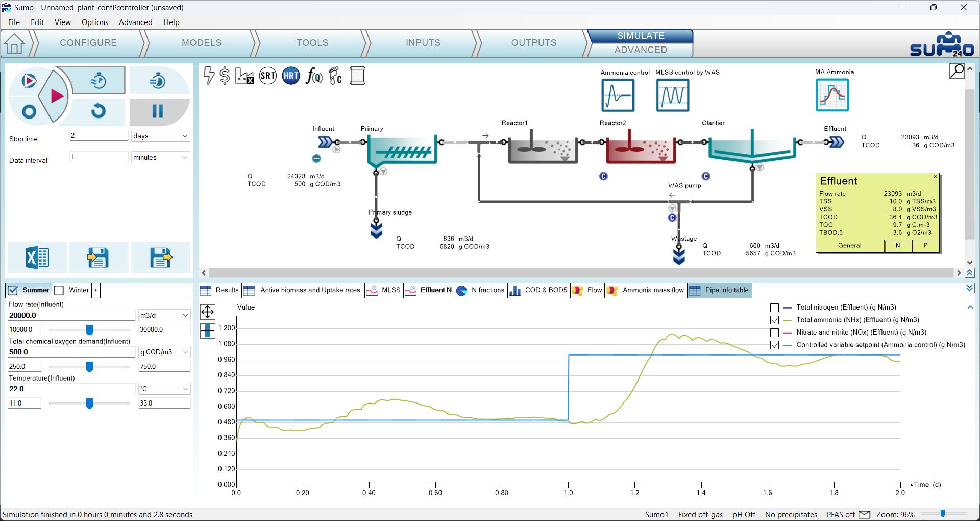Add a new scenario with plus button
The width and height of the screenshot is (980, 521).
tap(95, 290)
